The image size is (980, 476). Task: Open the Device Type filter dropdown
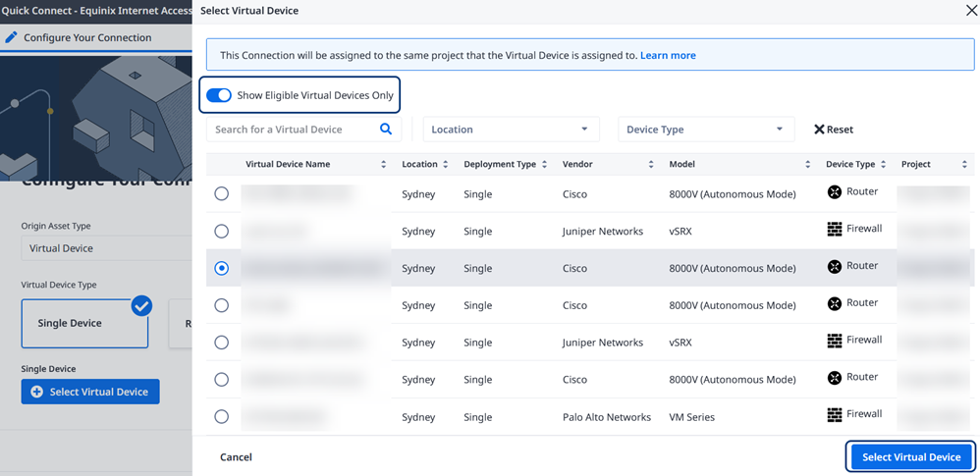tap(706, 130)
